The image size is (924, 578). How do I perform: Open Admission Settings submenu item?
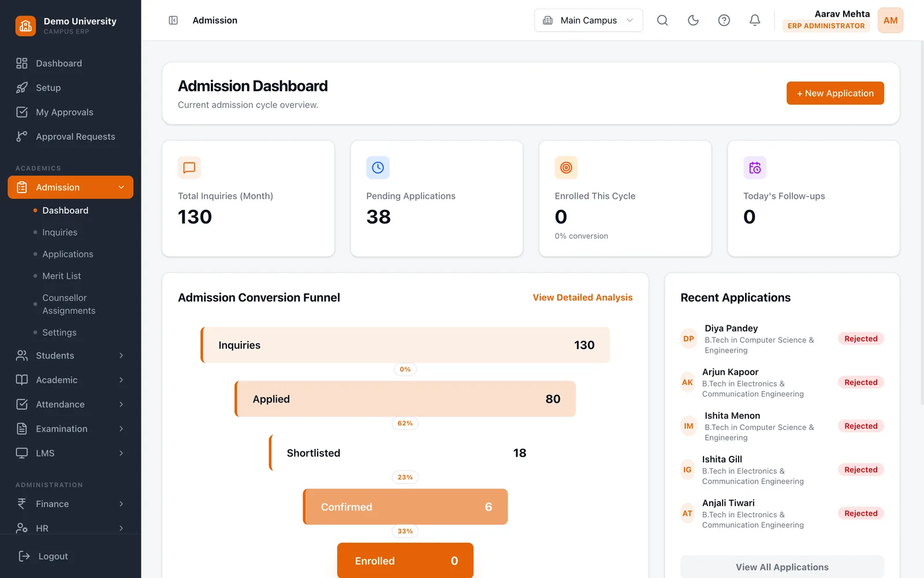tap(59, 332)
